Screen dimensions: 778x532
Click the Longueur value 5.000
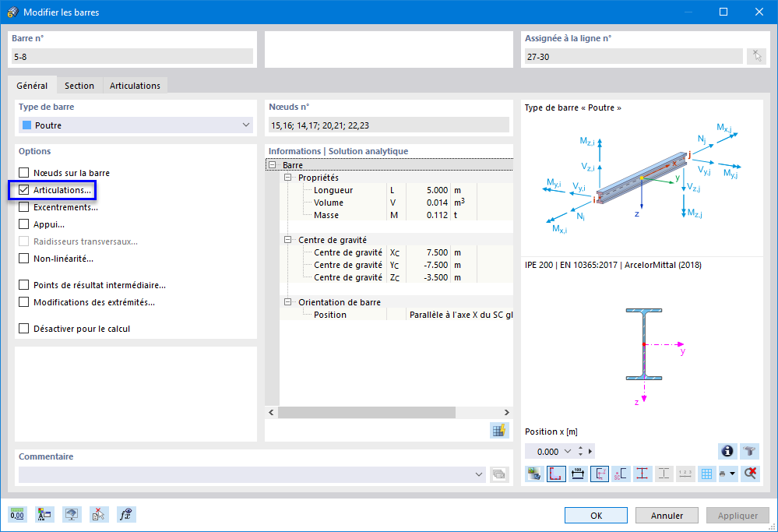point(437,190)
